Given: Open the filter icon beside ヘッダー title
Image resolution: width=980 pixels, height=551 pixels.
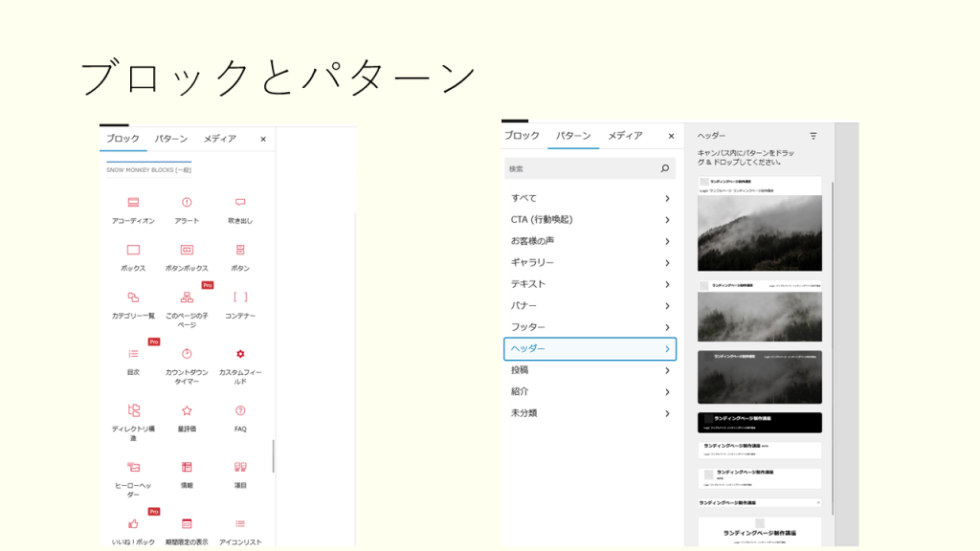Looking at the screenshot, I should click(813, 136).
